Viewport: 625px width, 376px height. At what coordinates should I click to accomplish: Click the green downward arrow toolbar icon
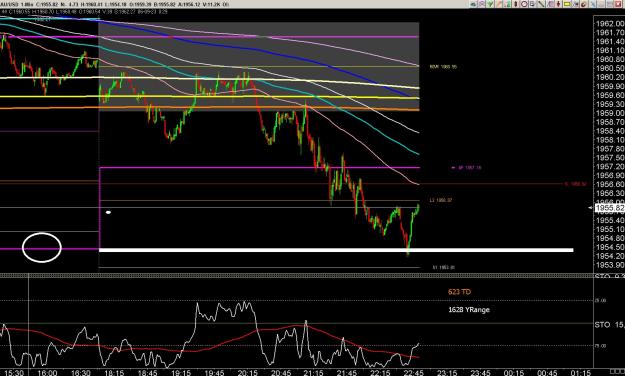click(x=490, y=4)
